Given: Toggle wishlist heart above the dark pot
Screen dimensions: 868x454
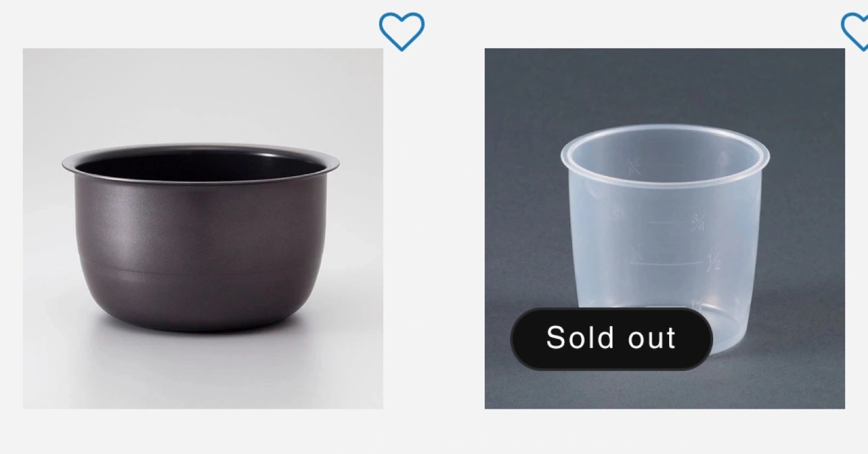Looking at the screenshot, I should point(401,32).
